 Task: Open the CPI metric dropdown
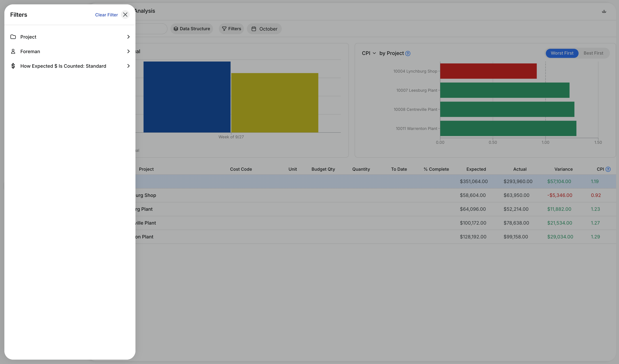pos(369,53)
